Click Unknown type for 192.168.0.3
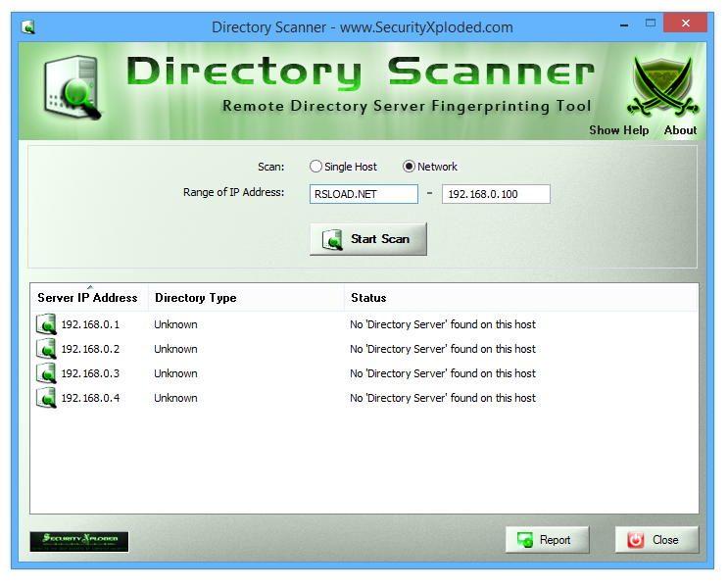This screenshot has height=588, width=728. (x=175, y=373)
